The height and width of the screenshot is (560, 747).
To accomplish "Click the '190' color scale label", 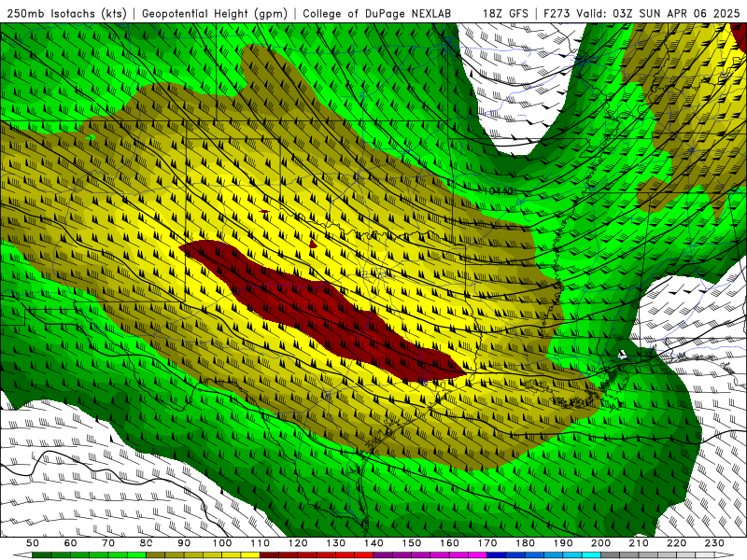I will coord(563,543).
